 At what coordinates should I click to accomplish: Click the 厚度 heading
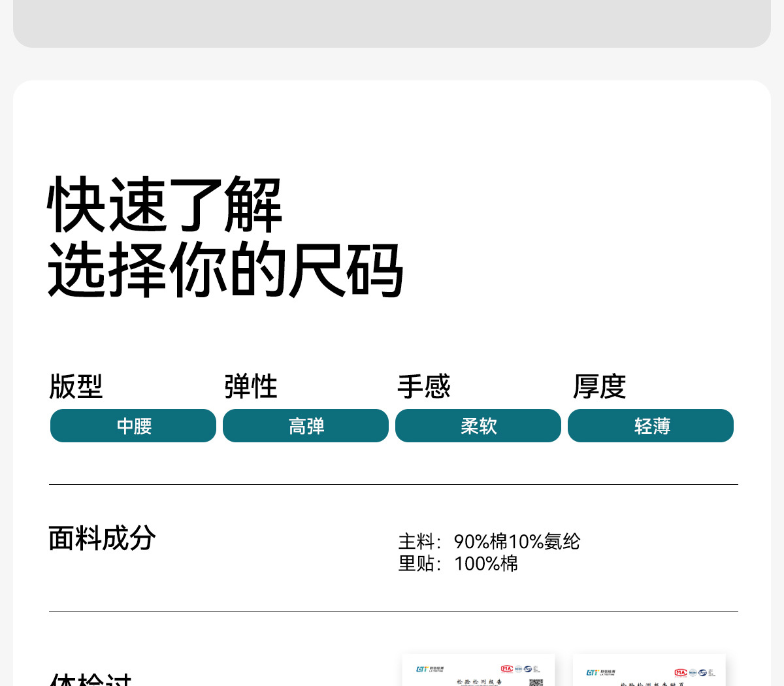599,386
